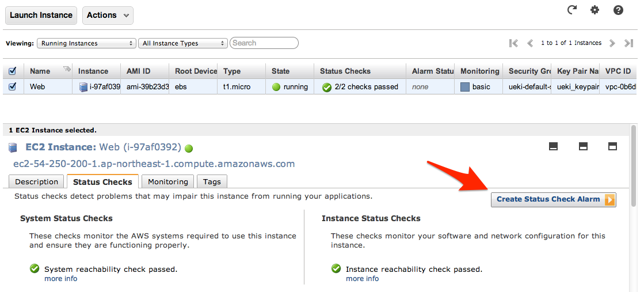Viewport: 644px width, 292px height.
Task: Click green checkmark in Status Checks cell
Action: (327, 87)
